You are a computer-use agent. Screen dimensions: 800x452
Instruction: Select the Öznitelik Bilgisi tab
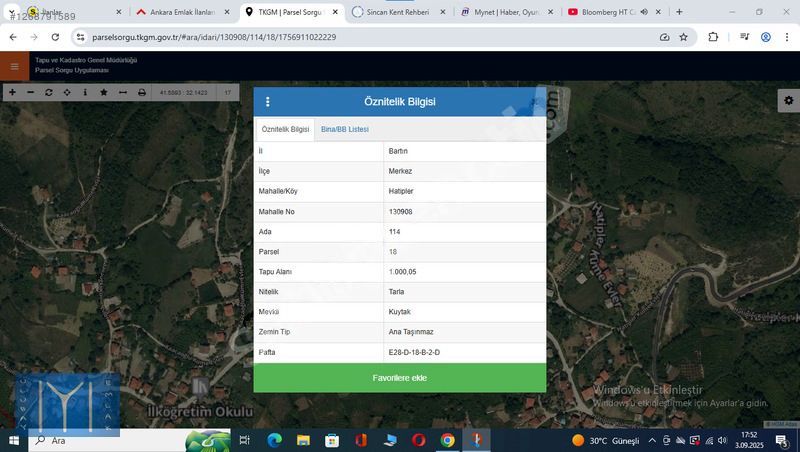[285, 130]
